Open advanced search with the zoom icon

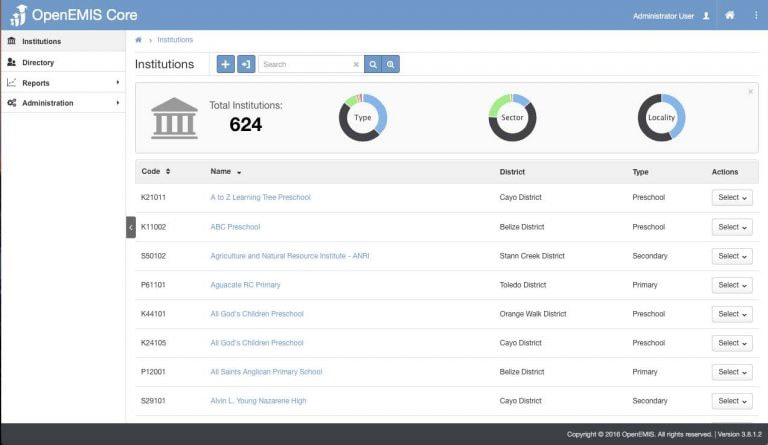390,64
